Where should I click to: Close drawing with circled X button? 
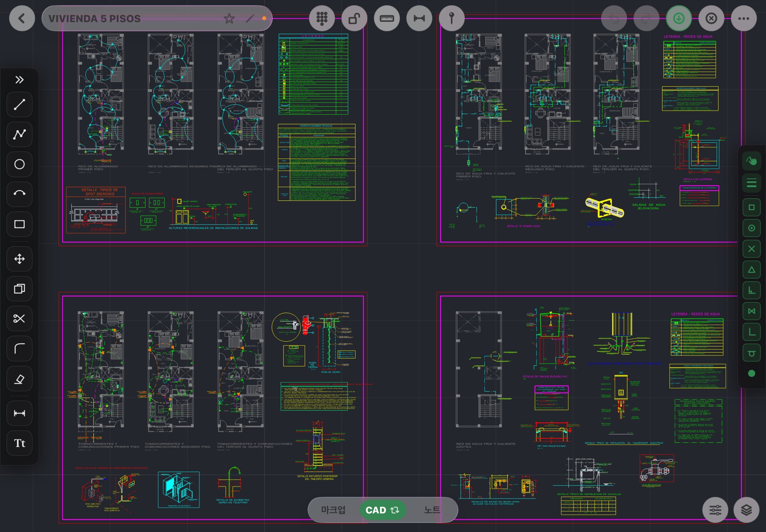(711, 18)
